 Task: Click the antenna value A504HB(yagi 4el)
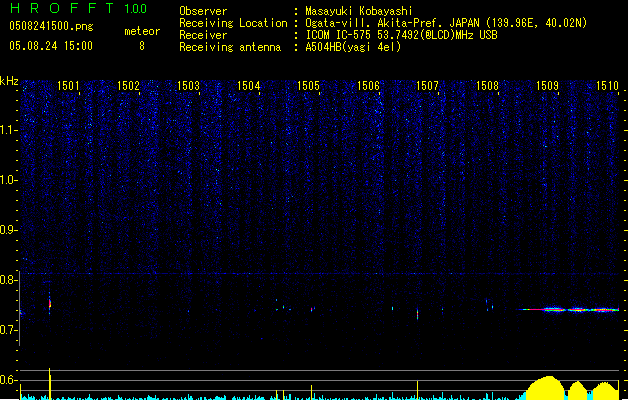coord(353,47)
